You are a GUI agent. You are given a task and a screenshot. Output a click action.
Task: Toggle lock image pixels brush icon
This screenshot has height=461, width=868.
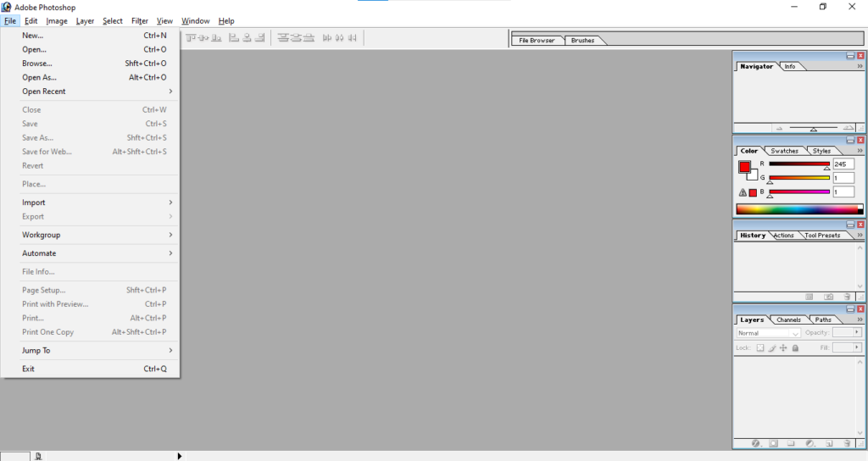tap(771, 348)
